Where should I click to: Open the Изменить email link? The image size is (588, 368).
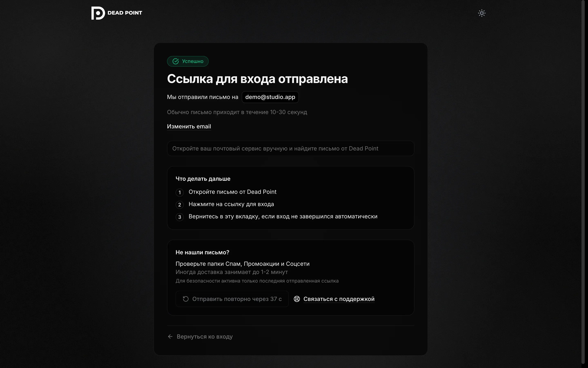(x=189, y=127)
